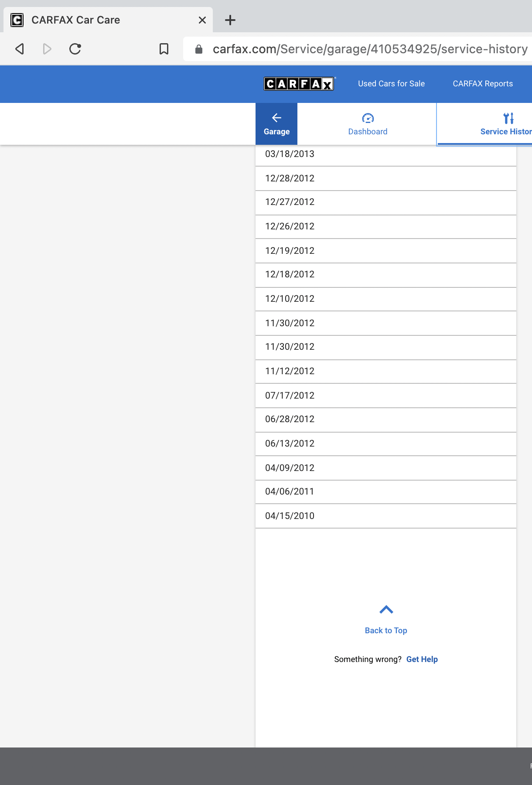532x785 pixels.
Task: Click the Dashboard gauge icon
Action: click(x=368, y=118)
